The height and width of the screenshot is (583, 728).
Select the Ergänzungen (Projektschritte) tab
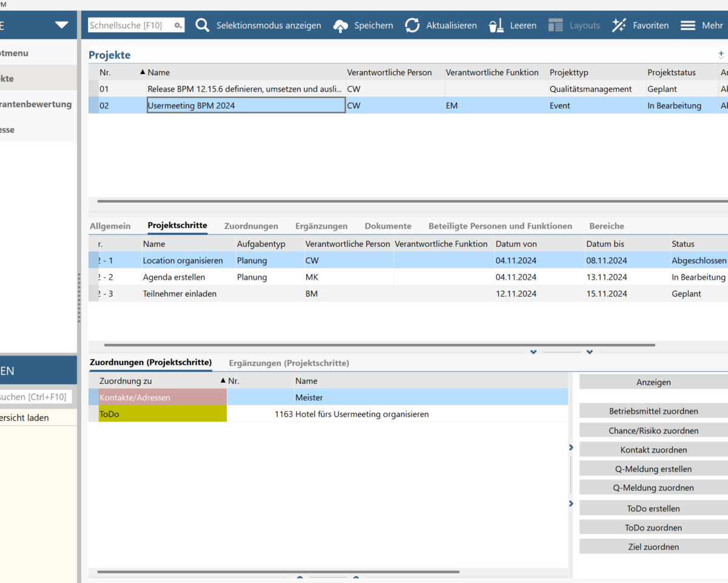point(289,363)
